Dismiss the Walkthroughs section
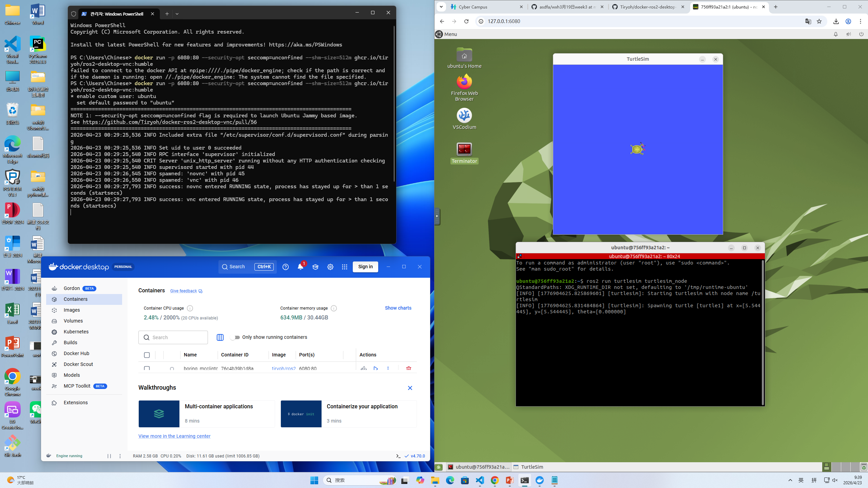The width and height of the screenshot is (868, 488). pyautogui.click(x=410, y=388)
